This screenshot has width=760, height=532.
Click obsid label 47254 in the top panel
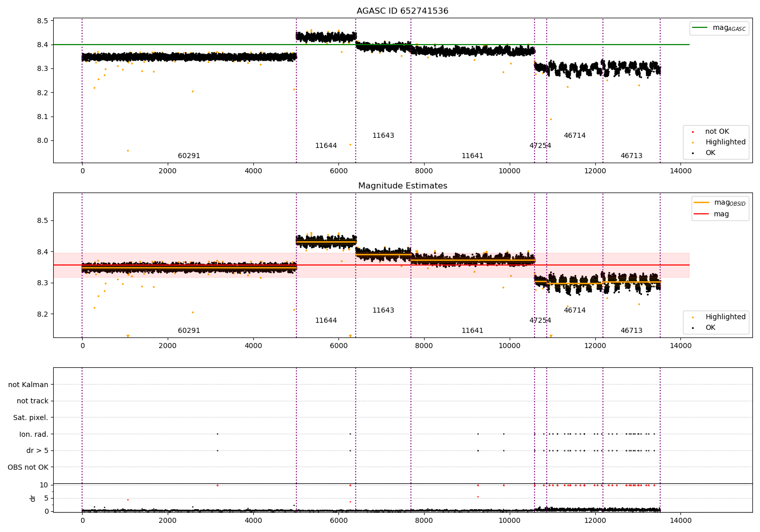point(540,146)
